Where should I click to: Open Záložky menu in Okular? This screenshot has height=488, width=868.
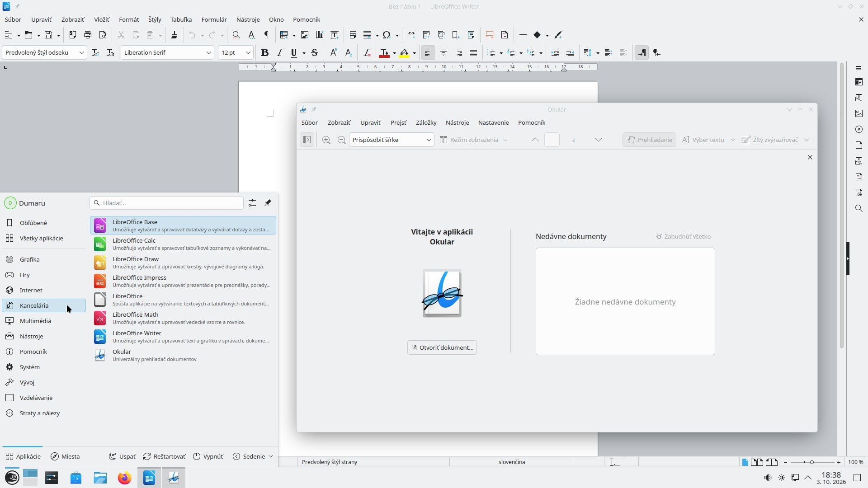426,123
